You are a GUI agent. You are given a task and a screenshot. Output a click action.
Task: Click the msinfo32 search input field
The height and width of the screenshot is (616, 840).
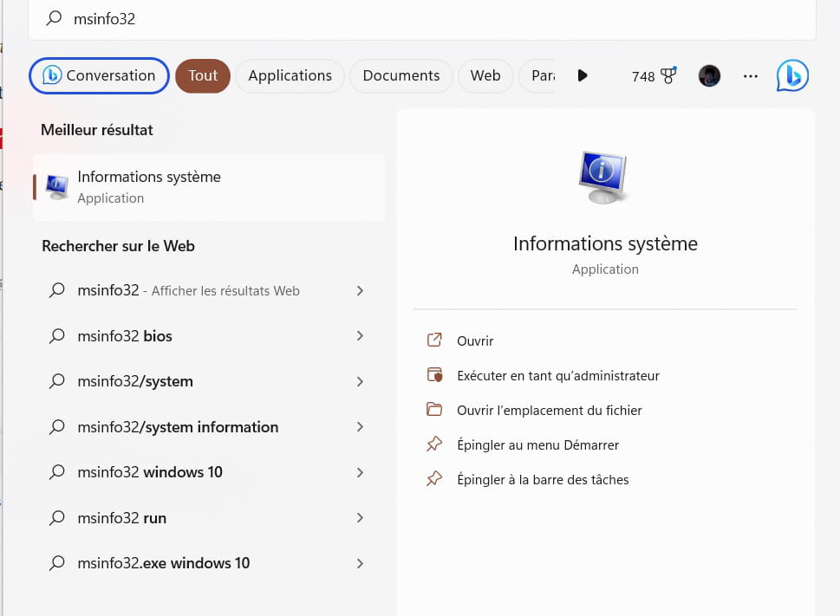(422, 19)
